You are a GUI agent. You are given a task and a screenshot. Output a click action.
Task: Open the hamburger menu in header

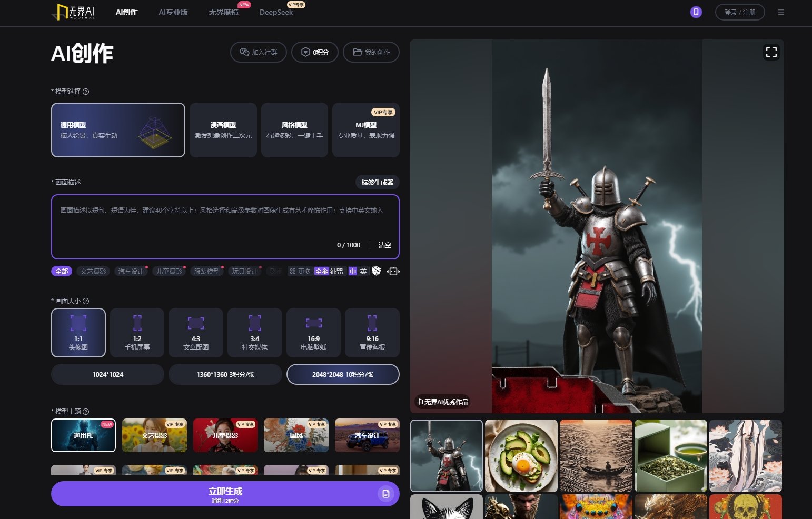(x=780, y=12)
